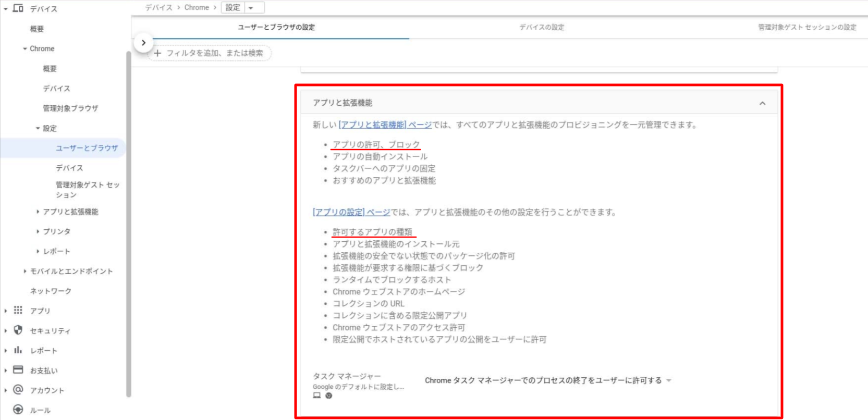Click Chrome ウェブストアのホームページ list item
Viewport: 868px width, 420px height.
tap(399, 291)
